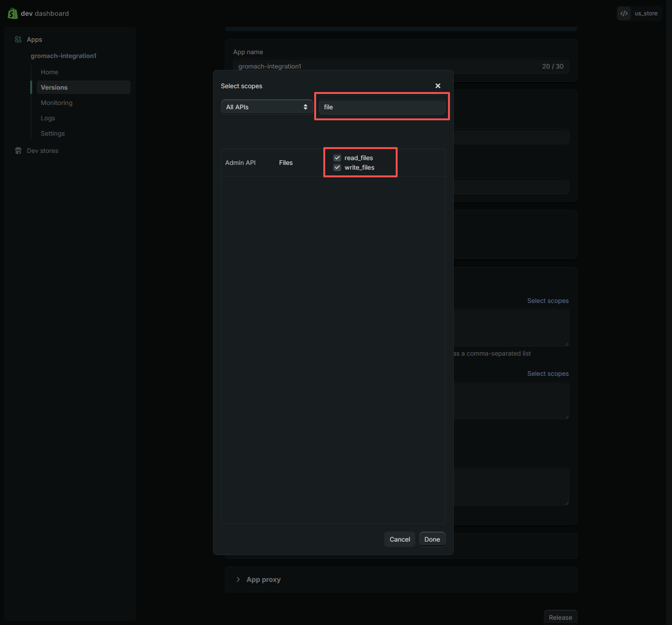Click the Apps grid icon in sidebar

(x=18, y=39)
